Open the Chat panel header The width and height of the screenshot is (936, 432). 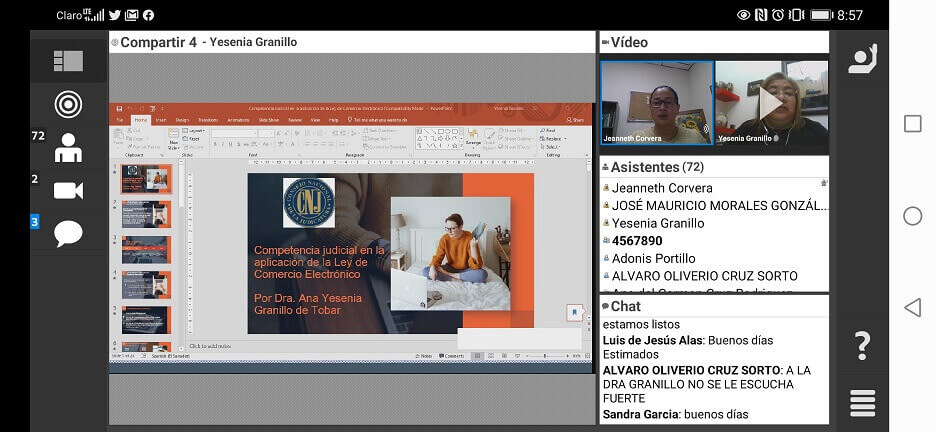(714, 306)
